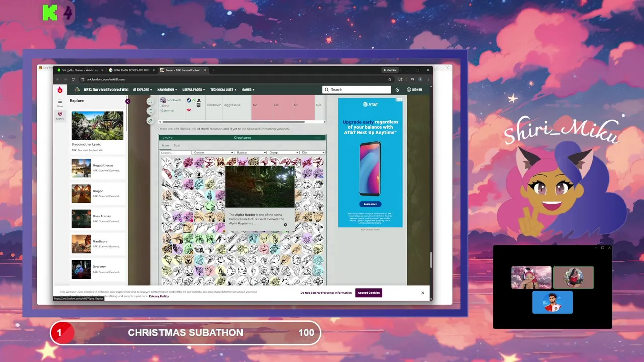Viewport: 644px width, 362px height.
Task: Open the Habitat filter dropdown
Action: [x=251, y=152]
